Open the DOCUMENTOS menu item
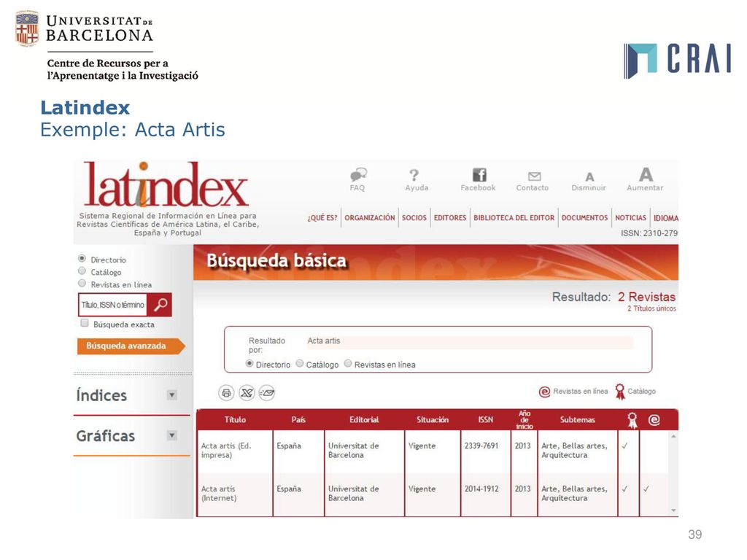The image size is (747, 560). click(x=584, y=217)
